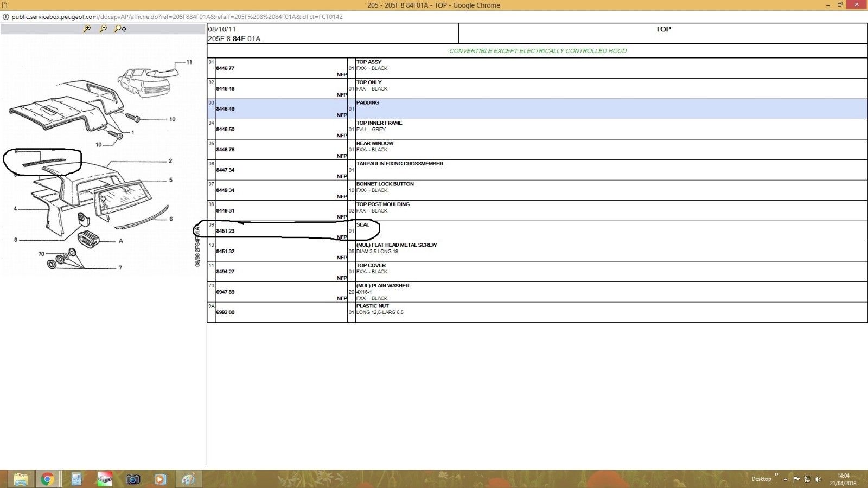The height and width of the screenshot is (488, 868).
Task: Click the FLAT HEAD METAL SCREW description
Action: click(x=397, y=245)
